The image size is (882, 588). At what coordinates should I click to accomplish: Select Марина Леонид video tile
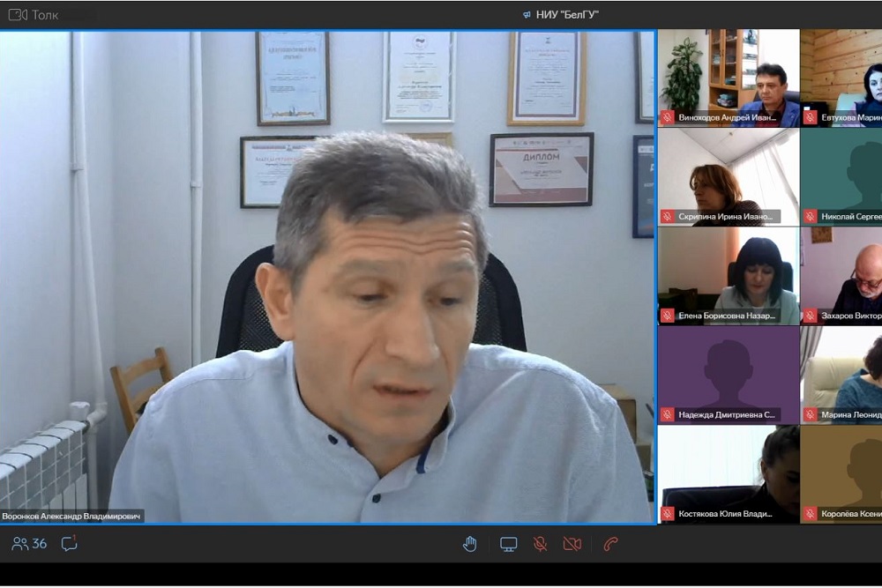pos(841,375)
